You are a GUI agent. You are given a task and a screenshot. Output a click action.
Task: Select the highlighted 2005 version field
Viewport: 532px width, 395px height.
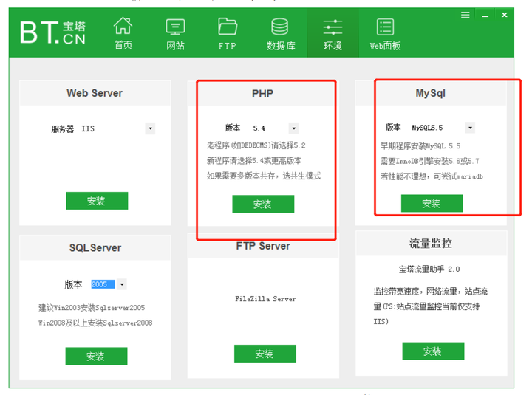[x=103, y=284]
